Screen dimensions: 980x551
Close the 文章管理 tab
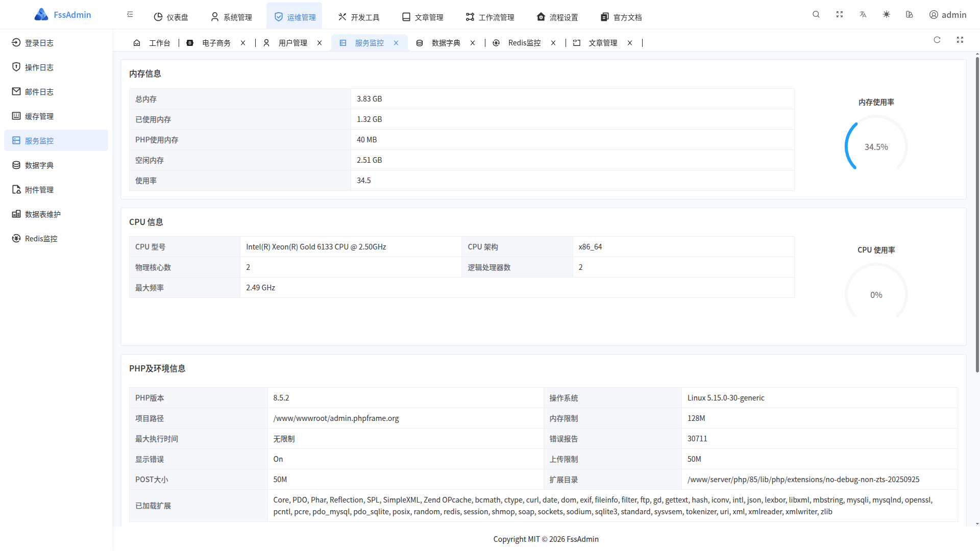click(630, 43)
